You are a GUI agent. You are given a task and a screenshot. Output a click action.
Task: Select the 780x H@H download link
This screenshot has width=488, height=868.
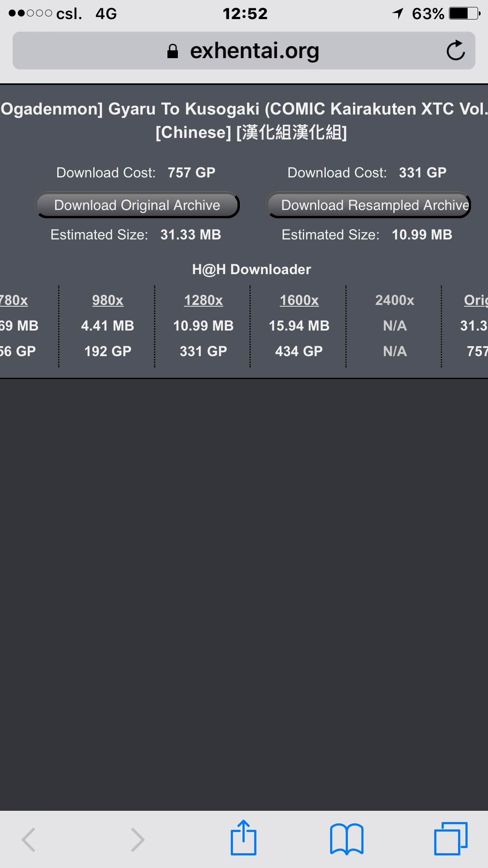point(14,300)
